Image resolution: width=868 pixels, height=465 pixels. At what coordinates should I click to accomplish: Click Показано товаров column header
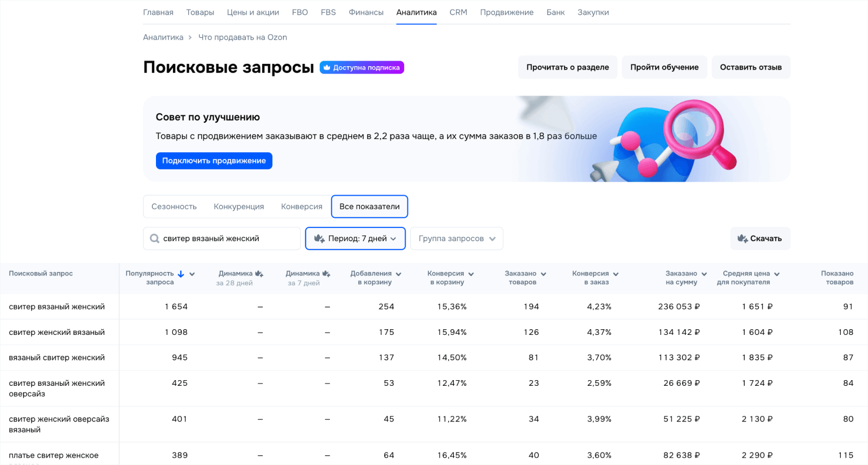[837, 278]
